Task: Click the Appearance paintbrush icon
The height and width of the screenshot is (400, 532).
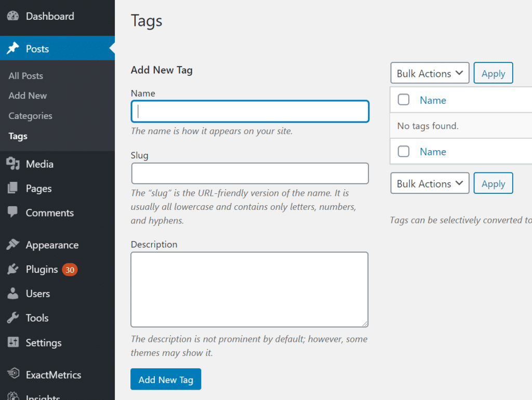Action: (x=12, y=245)
